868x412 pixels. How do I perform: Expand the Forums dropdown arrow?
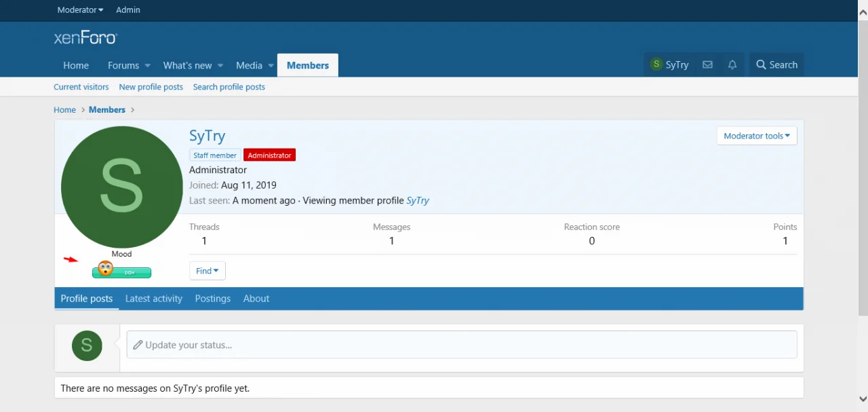point(147,66)
